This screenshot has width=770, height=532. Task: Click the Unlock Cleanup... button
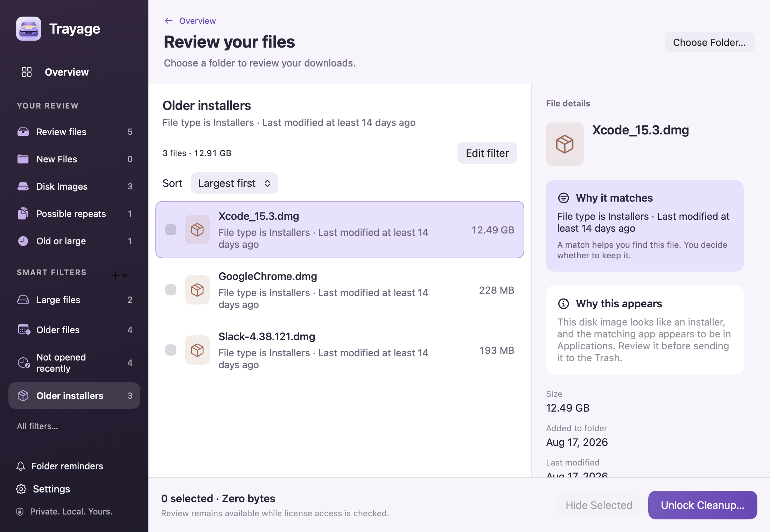point(702,505)
